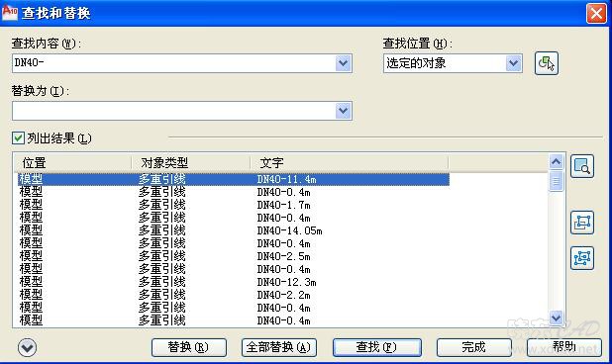Select the result row DN40-2.2m

[234, 295]
